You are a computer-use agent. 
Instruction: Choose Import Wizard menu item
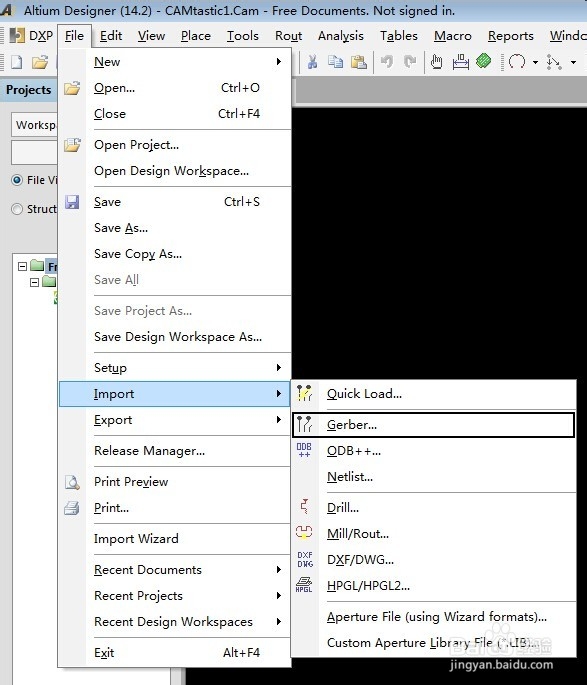pos(175,538)
